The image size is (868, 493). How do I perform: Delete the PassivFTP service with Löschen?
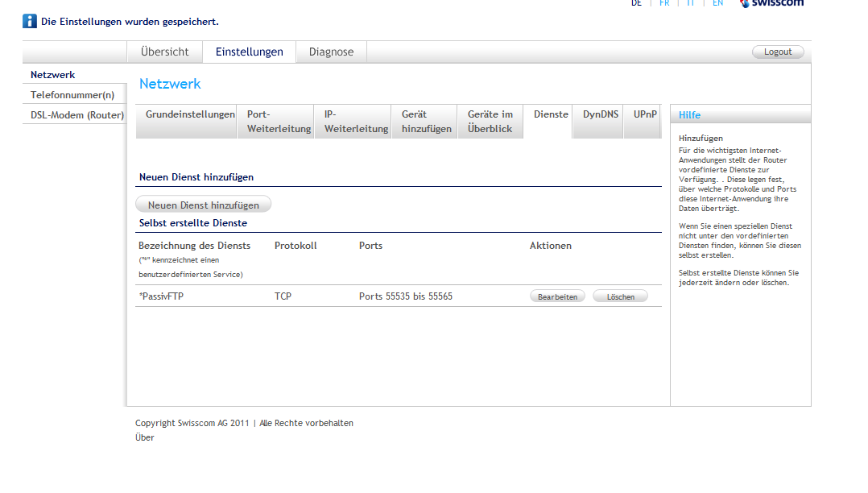click(x=620, y=296)
